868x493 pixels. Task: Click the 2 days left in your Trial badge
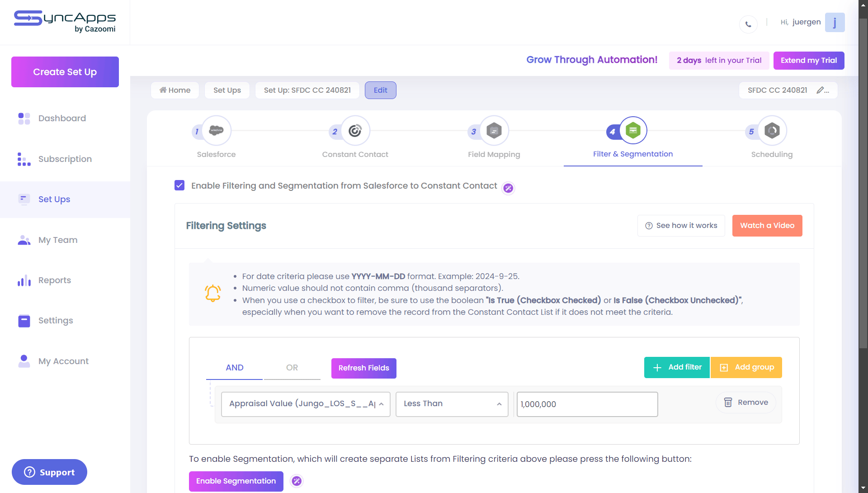pyautogui.click(x=719, y=61)
